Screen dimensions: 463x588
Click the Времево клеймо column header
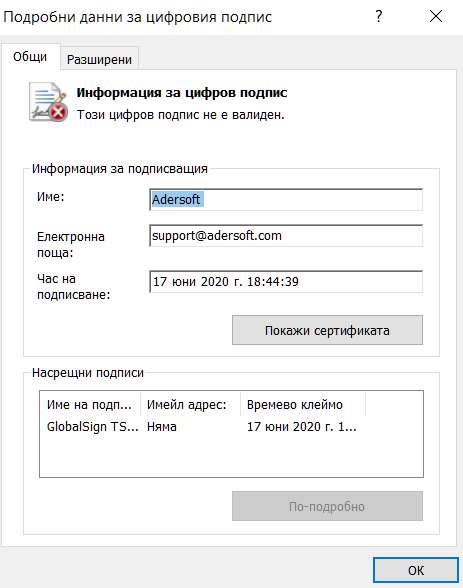click(303, 405)
